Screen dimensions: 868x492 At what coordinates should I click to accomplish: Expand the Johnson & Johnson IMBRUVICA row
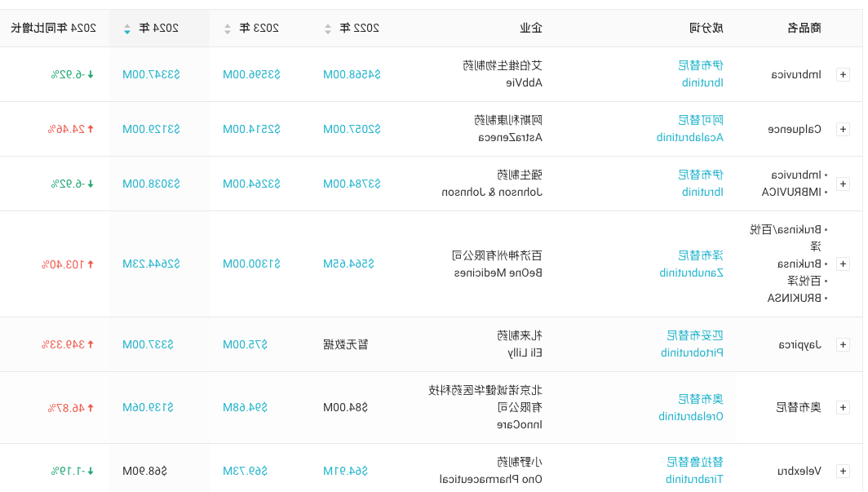pos(843,184)
